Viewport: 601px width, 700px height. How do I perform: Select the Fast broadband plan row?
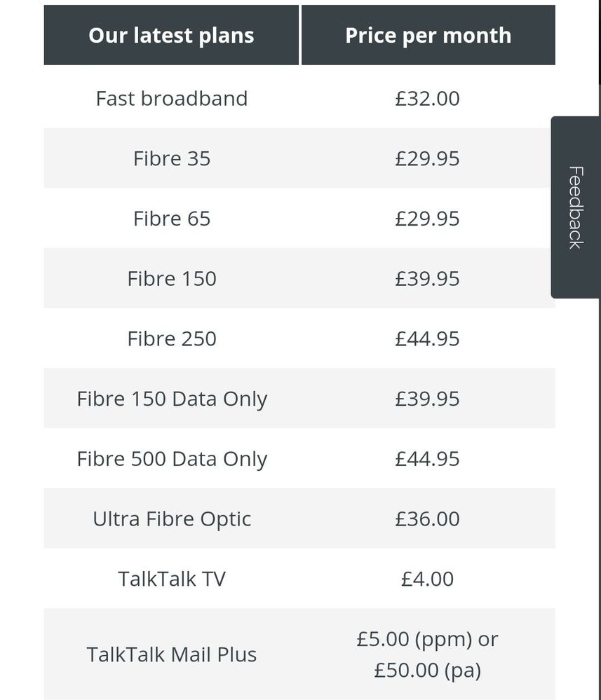pos(299,98)
